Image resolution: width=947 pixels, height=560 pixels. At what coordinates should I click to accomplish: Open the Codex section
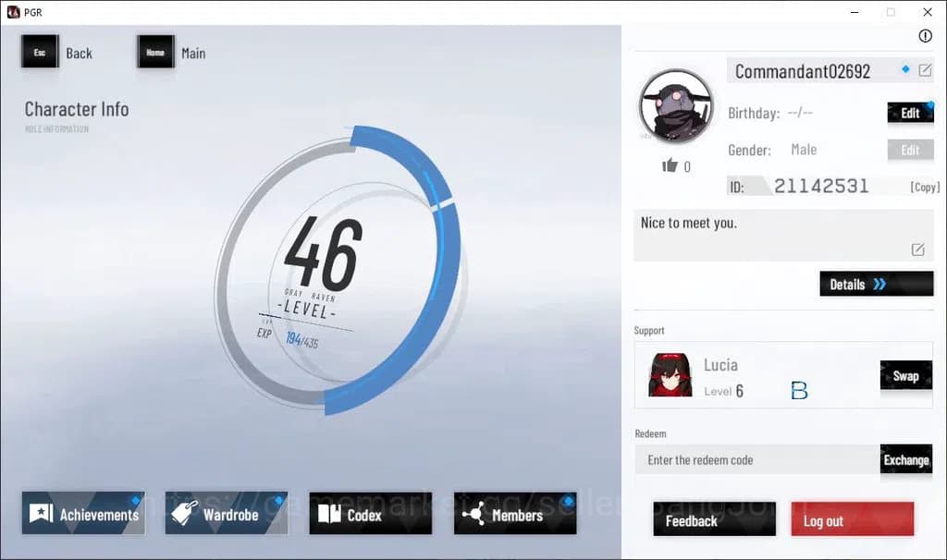370,515
